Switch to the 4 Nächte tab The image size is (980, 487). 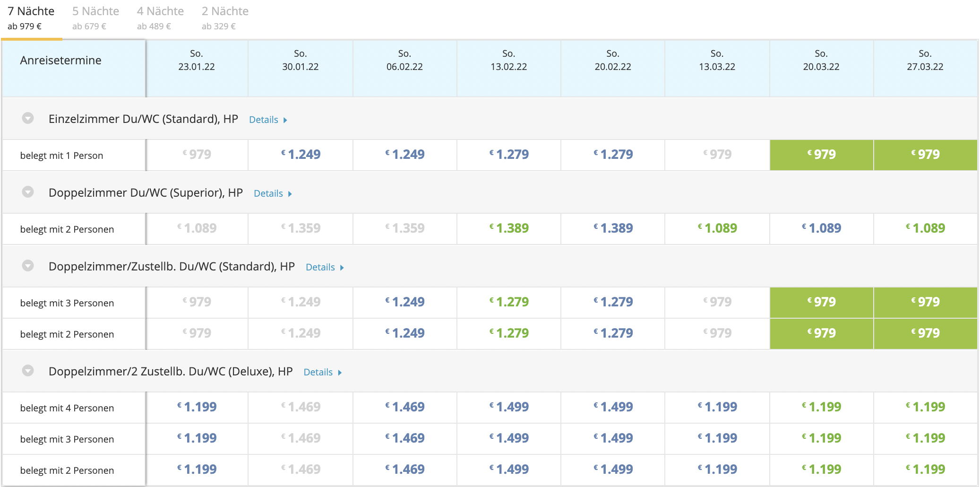(x=160, y=18)
